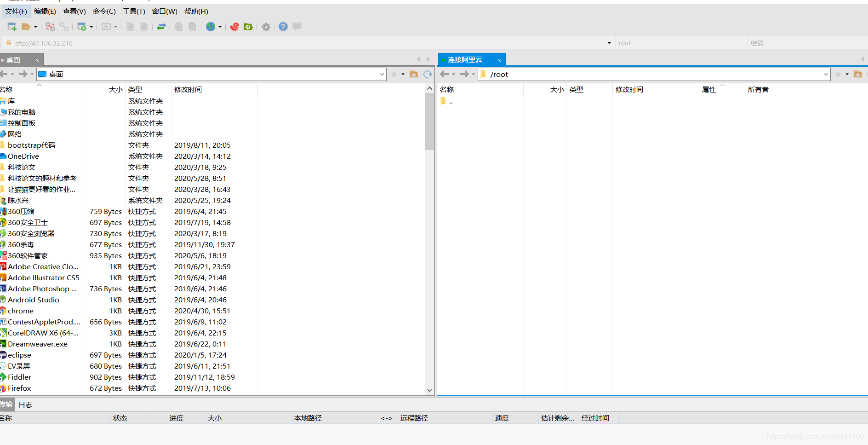Go back in remote /root pane
868x445 pixels.
444,74
